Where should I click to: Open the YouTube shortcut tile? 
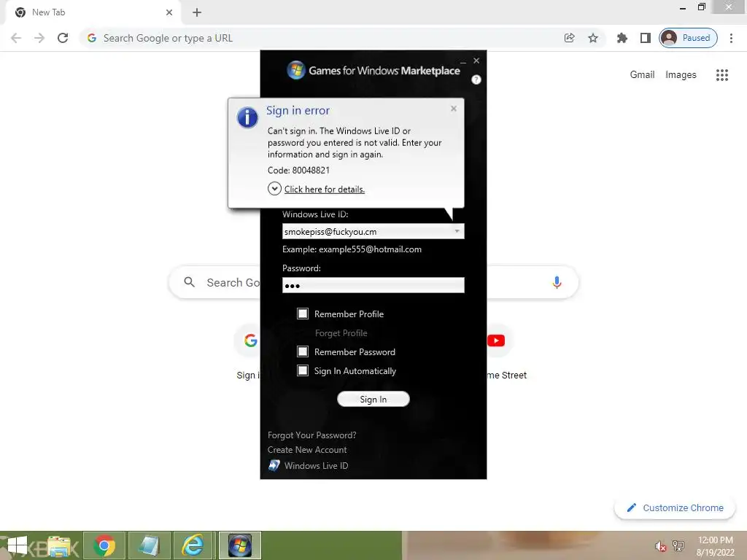tap(496, 341)
